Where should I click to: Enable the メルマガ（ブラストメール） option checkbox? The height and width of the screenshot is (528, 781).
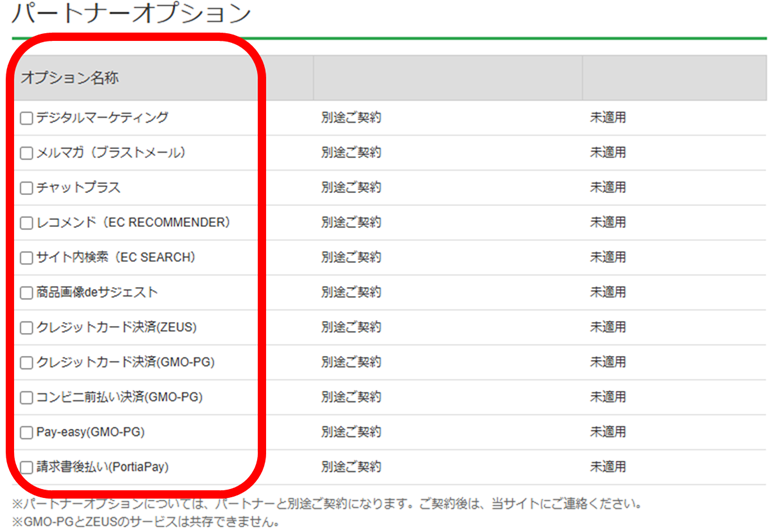[x=27, y=153]
